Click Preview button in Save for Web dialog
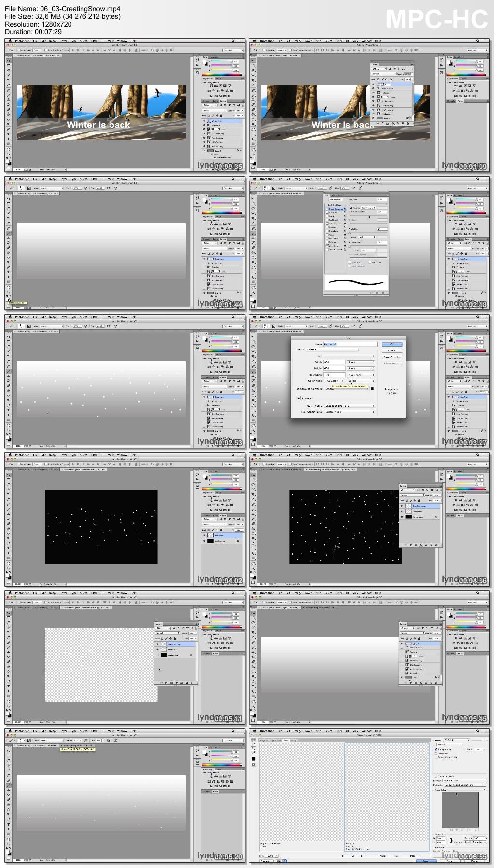Screen dimensions: 494x868 click(x=266, y=861)
